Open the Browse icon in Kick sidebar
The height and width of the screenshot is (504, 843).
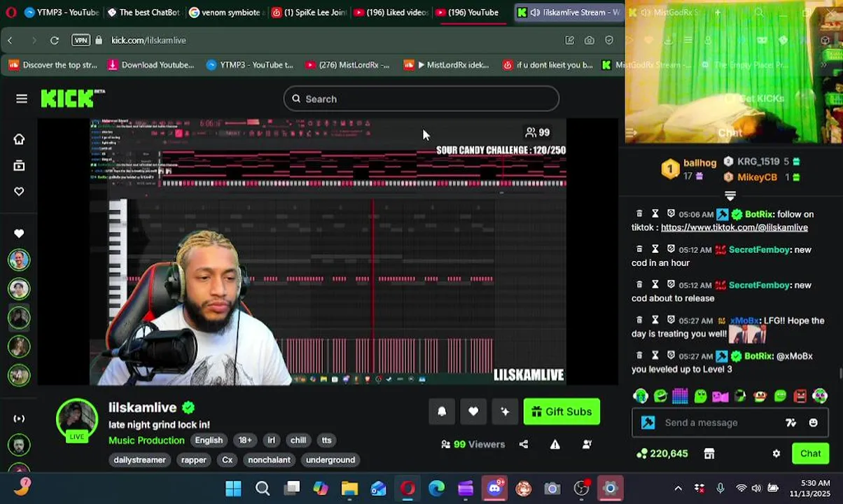tap(19, 165)
